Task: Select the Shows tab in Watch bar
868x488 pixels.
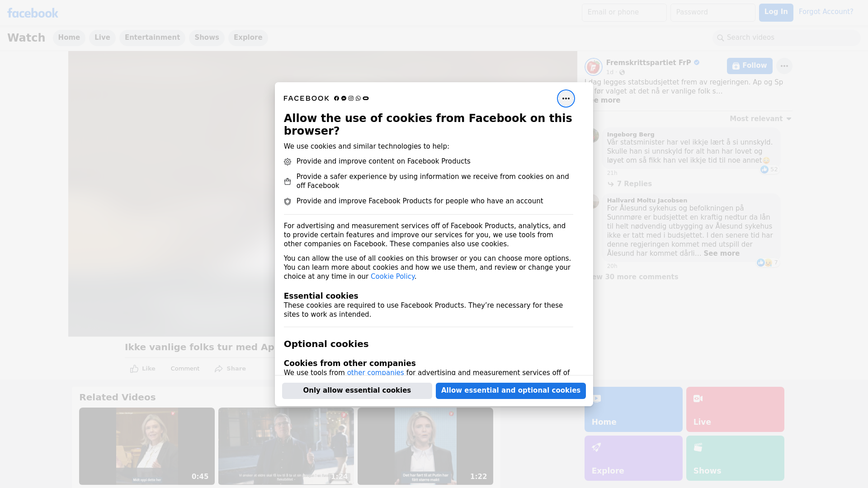Action: click(207, 38)
